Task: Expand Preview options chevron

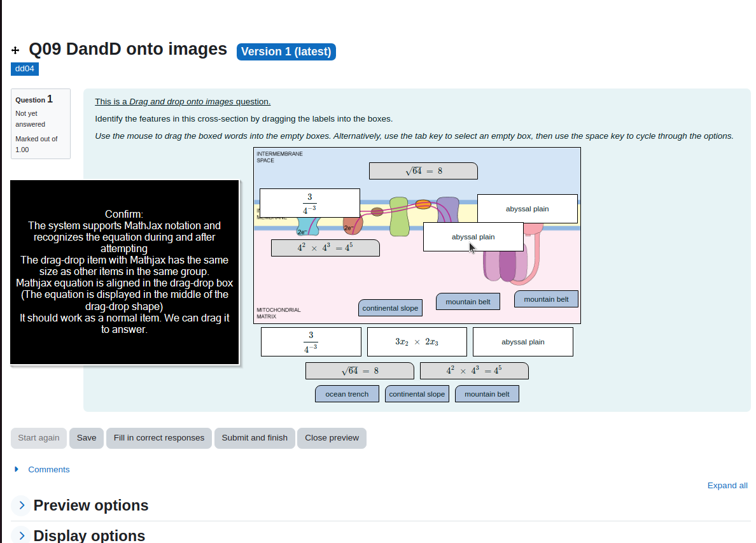Action: [22, 505]
